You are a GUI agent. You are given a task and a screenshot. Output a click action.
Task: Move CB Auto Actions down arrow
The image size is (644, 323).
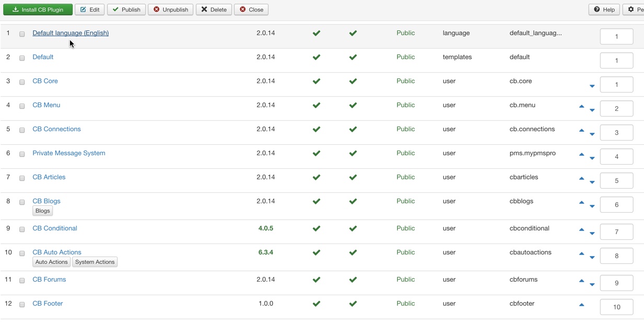tap(592, 258)
